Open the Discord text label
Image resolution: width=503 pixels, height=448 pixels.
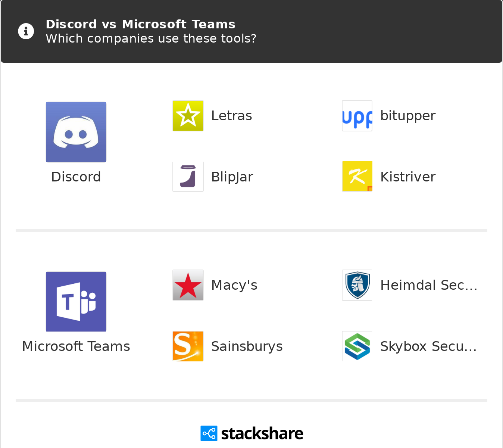click(76, 177)
